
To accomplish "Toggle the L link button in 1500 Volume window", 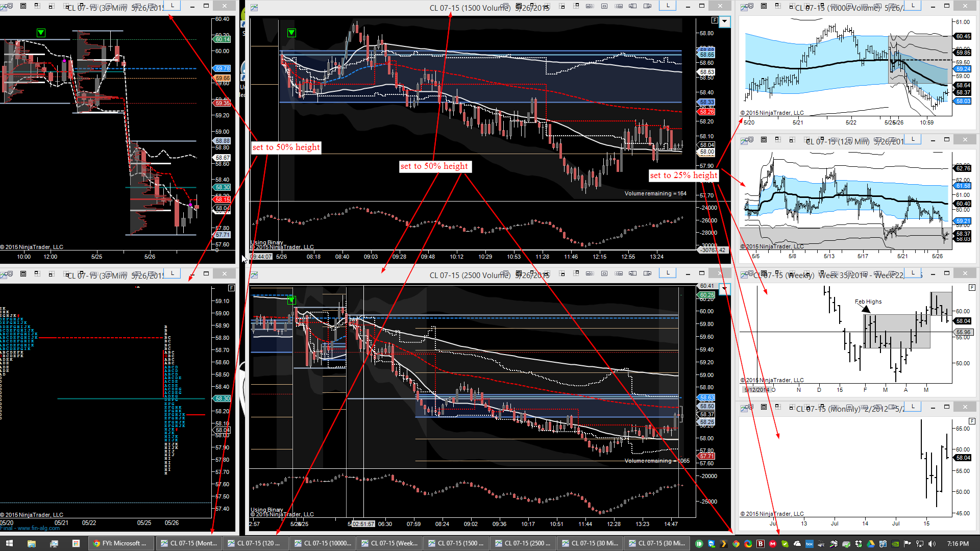I will (x=668, y=6).
